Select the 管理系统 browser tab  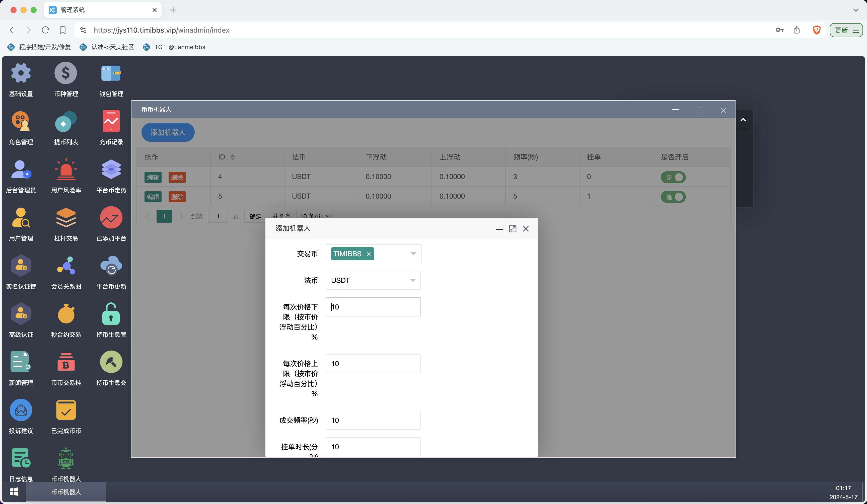103,10
